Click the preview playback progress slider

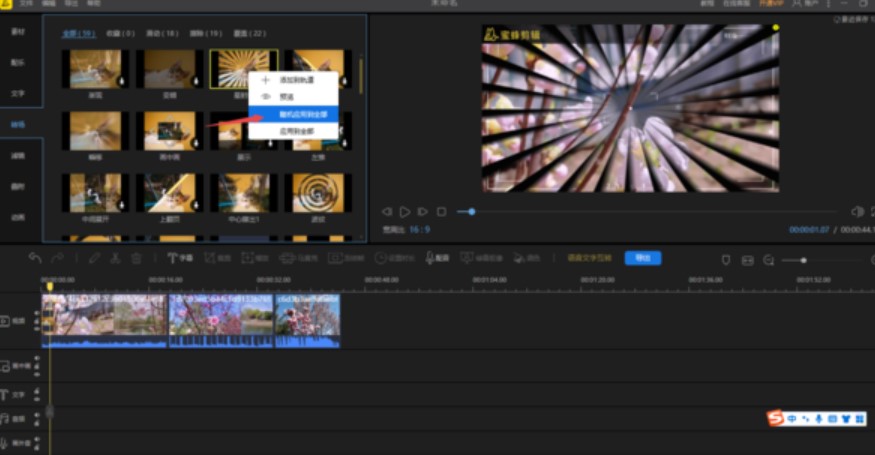click(650, 212)
